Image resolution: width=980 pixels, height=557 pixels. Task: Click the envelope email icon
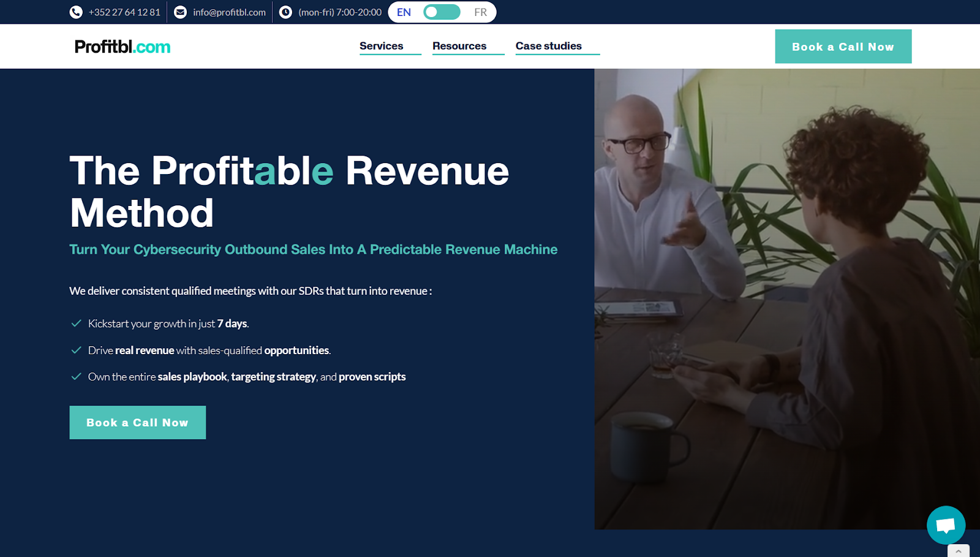[180, 12]
